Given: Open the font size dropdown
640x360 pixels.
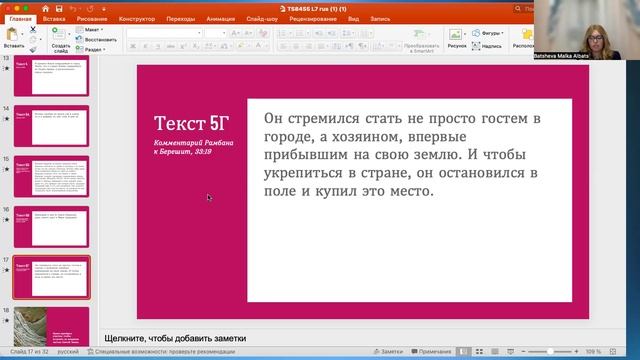Looking at the screenshot, I should (224, 33).
